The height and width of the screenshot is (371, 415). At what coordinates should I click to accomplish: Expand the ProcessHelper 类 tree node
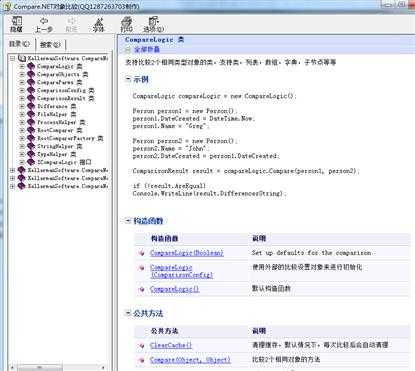pyautogui.click(x=22, y=122)
